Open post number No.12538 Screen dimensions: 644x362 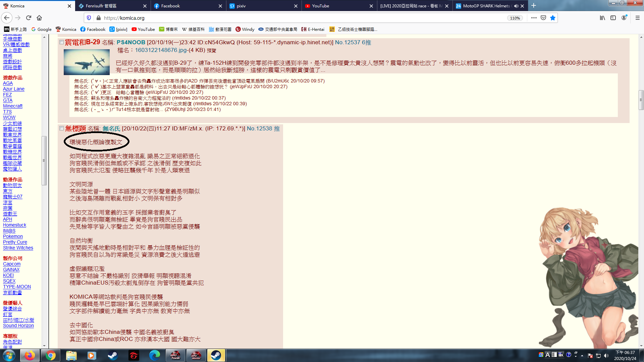259,129
